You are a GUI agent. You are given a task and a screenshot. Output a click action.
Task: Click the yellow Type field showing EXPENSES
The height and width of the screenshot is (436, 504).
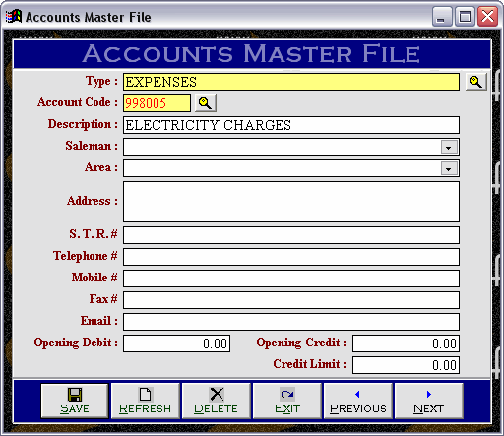[x=291, y=82]
